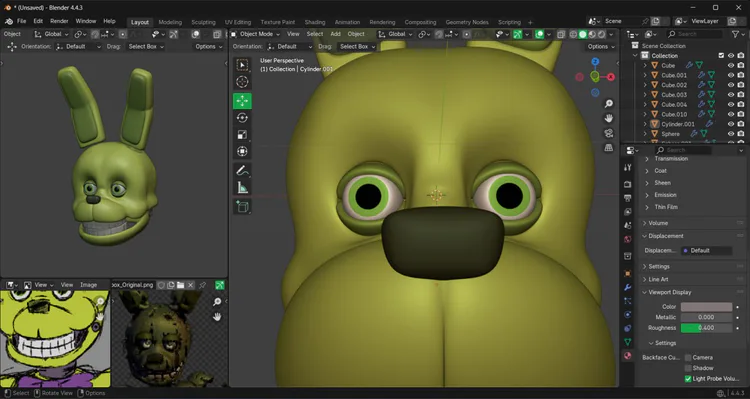This screenshot has width=750, height=399.
Task: Expand the Cube.010 tree row
Action: pos(645,114)
